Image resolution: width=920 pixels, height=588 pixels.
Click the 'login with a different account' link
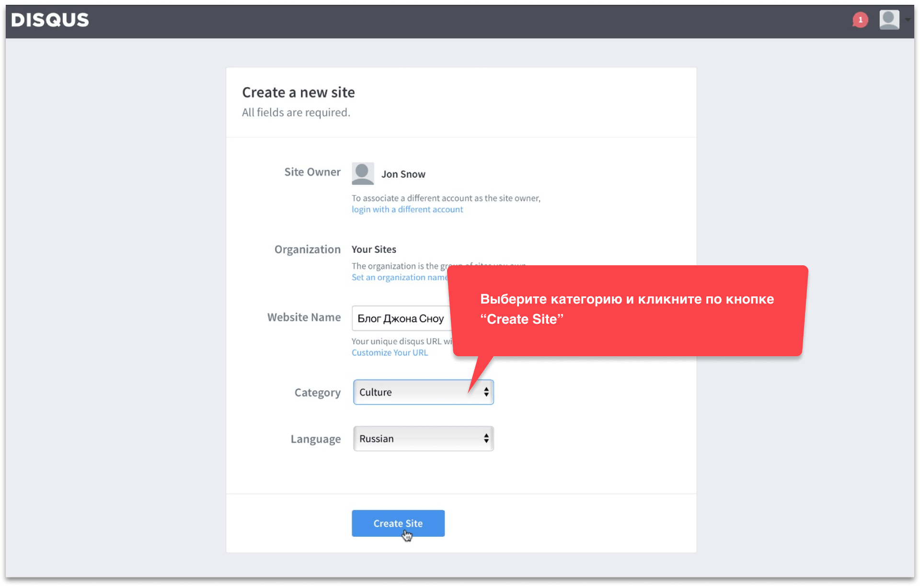coord(407,209)
